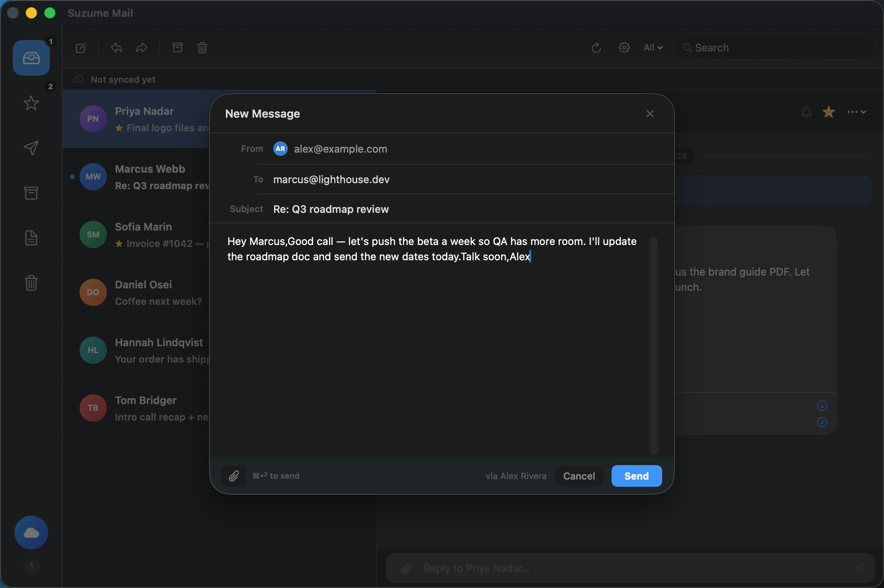Click the New Message dialog title
Viewport: 884px width, 588px height.
[x=262, y=114]
